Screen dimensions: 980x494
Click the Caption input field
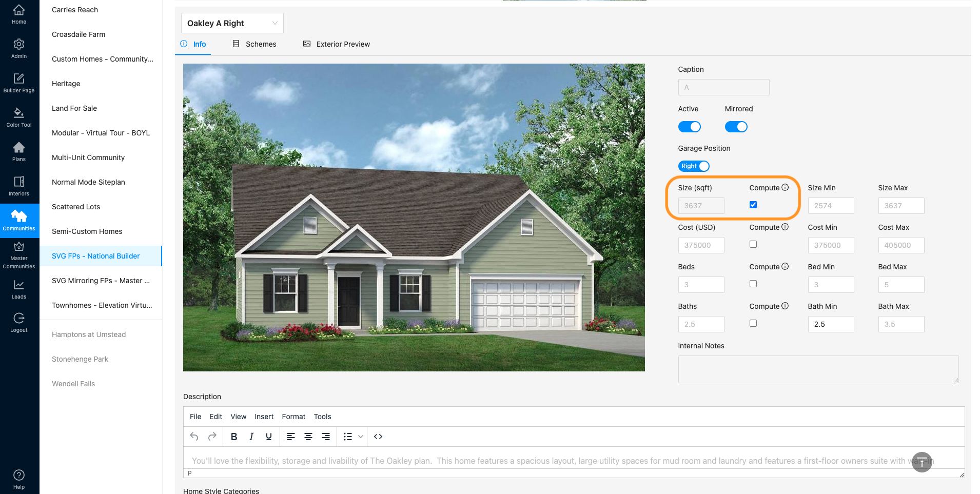pos(723,87)
